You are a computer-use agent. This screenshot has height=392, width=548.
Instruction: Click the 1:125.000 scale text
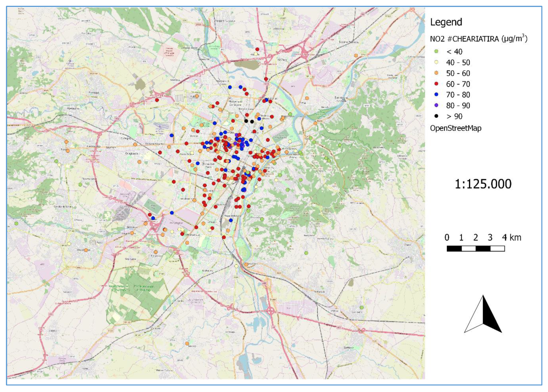coord(483,184)
